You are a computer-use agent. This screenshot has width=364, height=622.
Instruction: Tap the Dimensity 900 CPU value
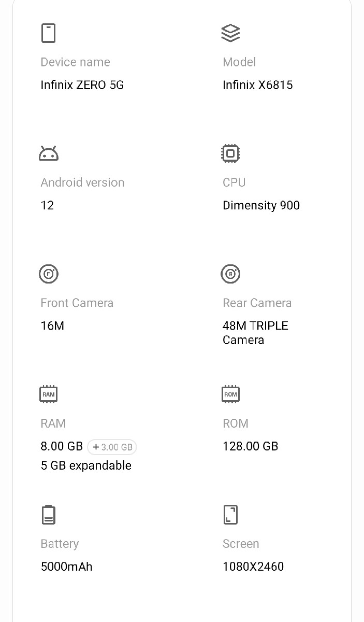(x=261, y=205)
